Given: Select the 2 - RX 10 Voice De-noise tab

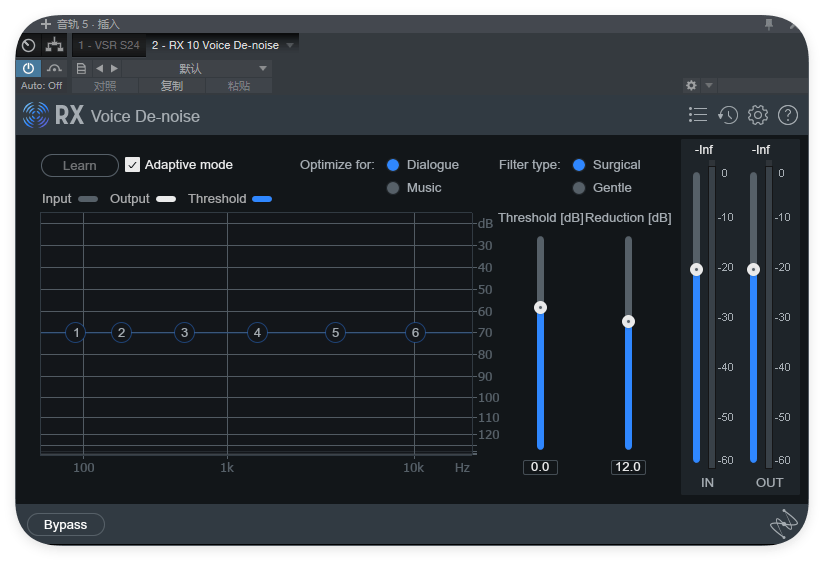Looking at the screenshot, I should (x=215, y=45).
